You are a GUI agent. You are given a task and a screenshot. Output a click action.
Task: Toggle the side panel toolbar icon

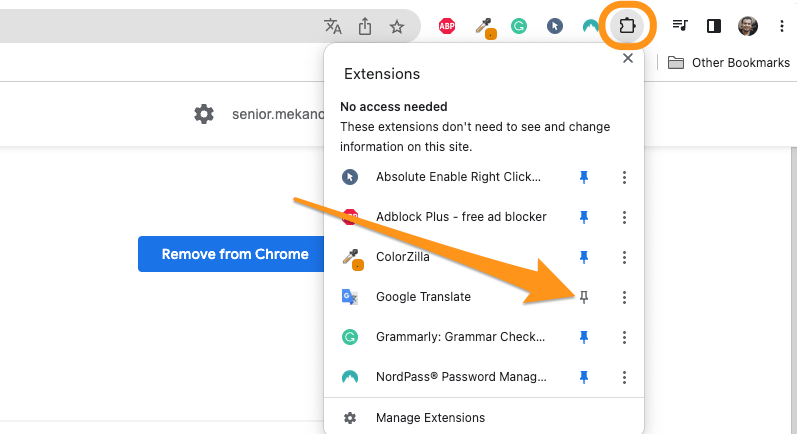[714, 26]
